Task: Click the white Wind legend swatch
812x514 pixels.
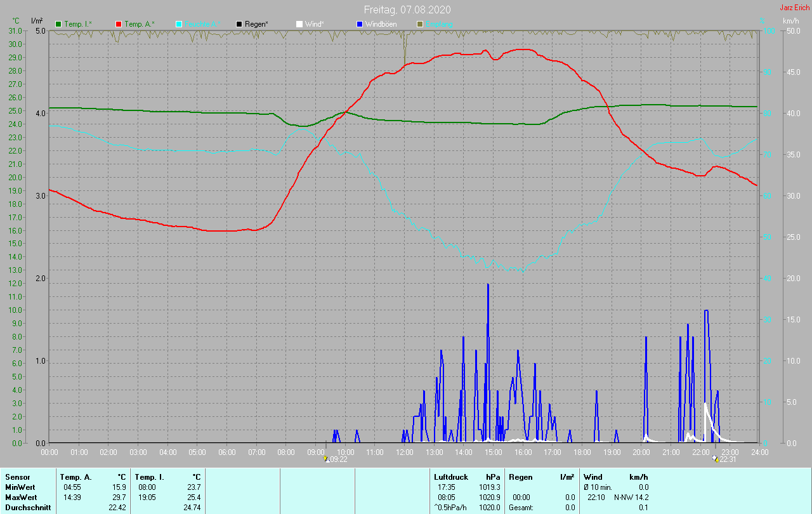Action: pyautogui.click(x=299, y=24)
